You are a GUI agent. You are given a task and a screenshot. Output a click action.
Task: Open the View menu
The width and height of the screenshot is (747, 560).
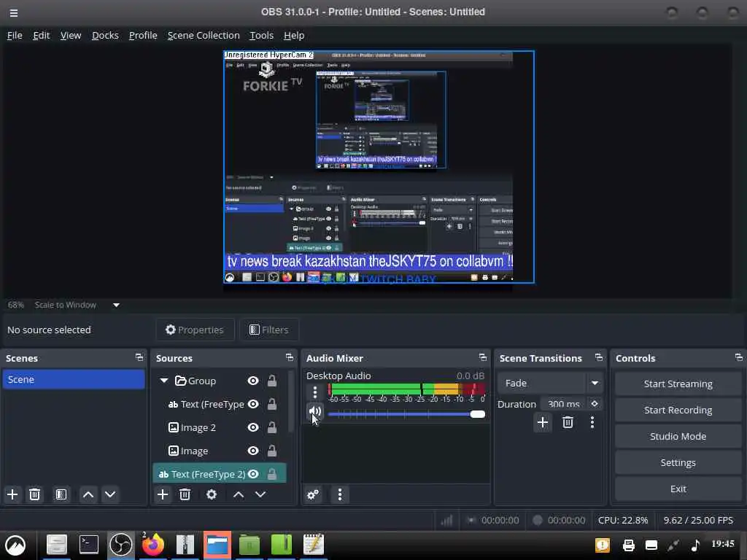(71, 35)
